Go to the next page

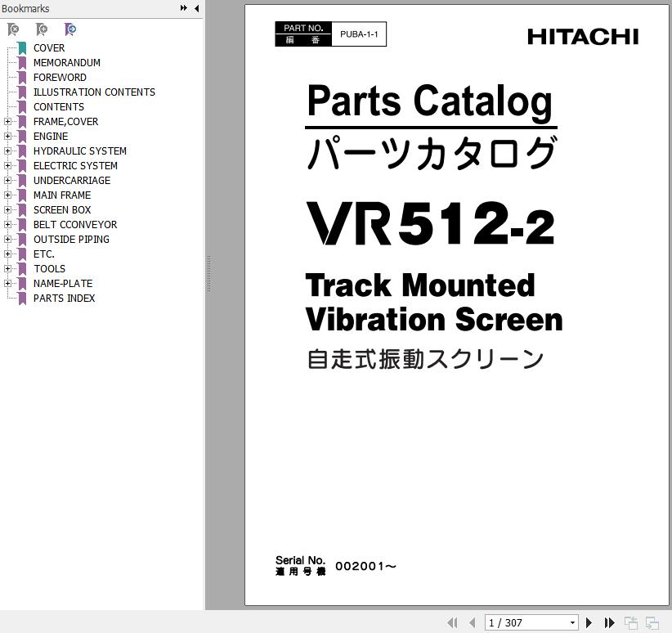(x=589, y=622)
